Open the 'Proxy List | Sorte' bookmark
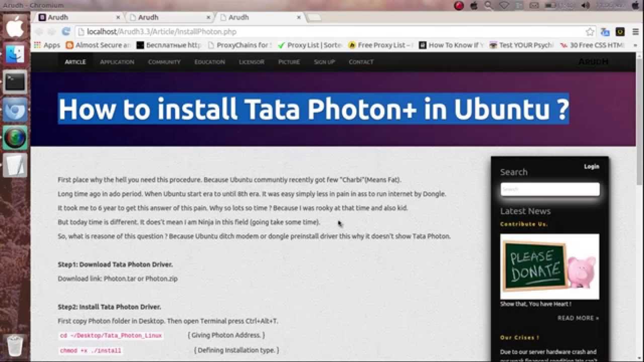Viewport: 644px width, 362px height. (x=310, y=45)
